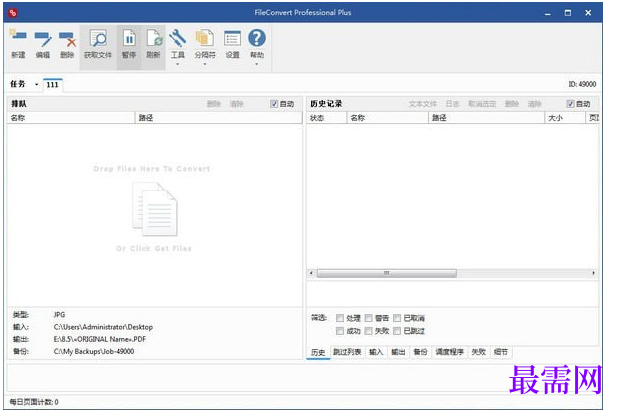Screen dimensions: 621x411
Task: Click 取消选定 in the 历史记录 header
Action: click(x=482, y=104)
